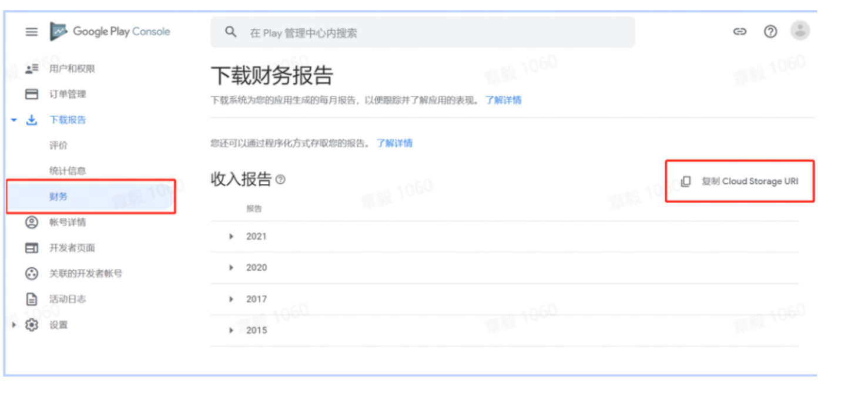The image size is (868, 397).
Task: Open the help question mark icon
Action: click(770, 32)
